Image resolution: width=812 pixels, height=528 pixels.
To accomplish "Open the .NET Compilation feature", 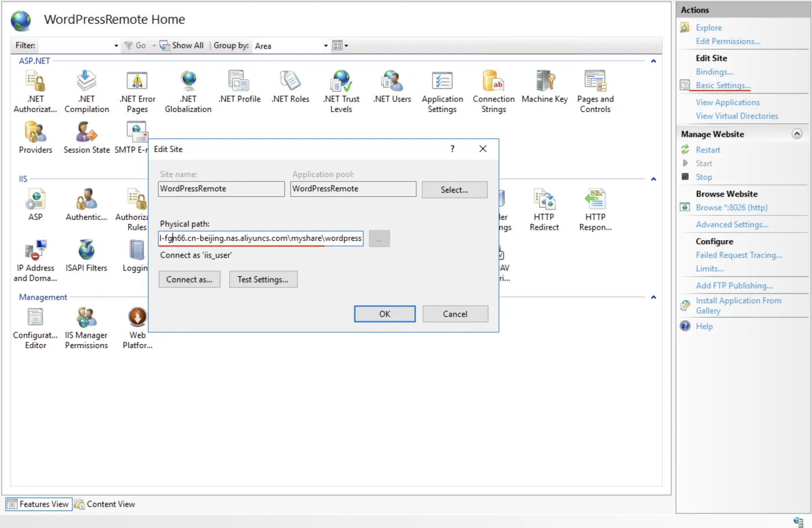I will coord(86,91).
